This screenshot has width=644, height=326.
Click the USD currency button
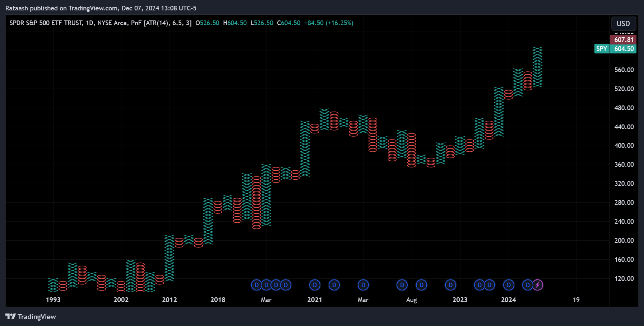(x=624, y=24)
